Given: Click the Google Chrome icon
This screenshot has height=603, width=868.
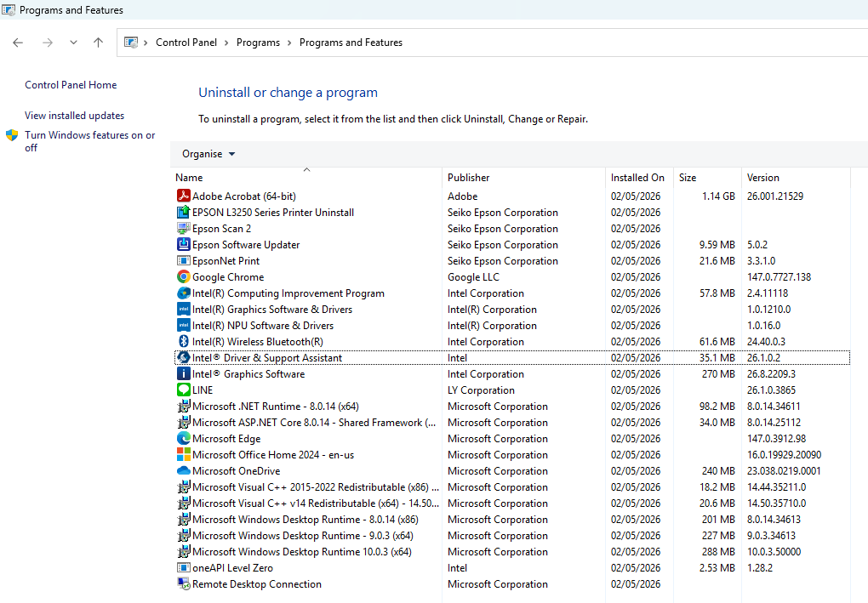Looking at the screenshot, I should [x=183, y=276].
